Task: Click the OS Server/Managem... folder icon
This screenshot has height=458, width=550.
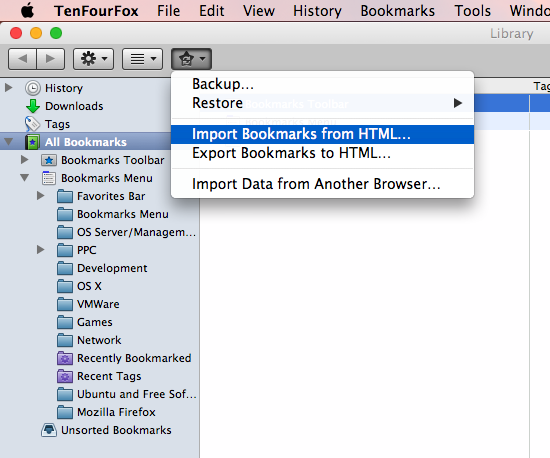Action: (65, 232)
